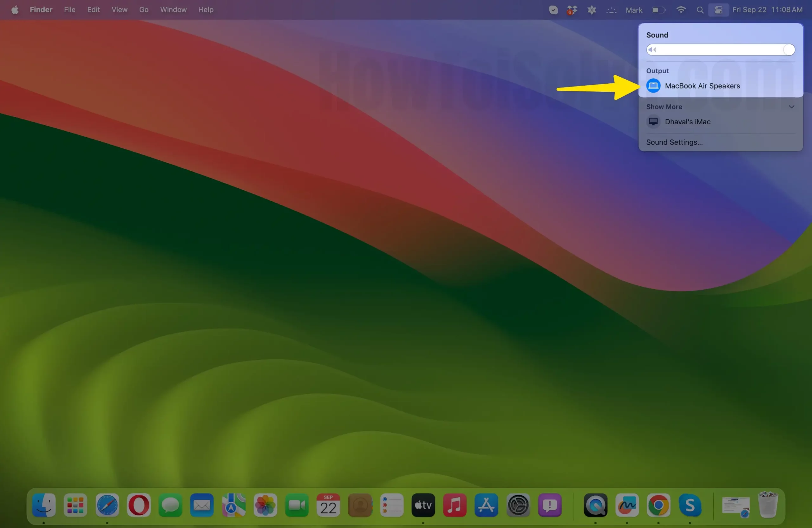Click the Wi-Fi status icon
The height and width of the screenshot is (528, 812).
681,10
